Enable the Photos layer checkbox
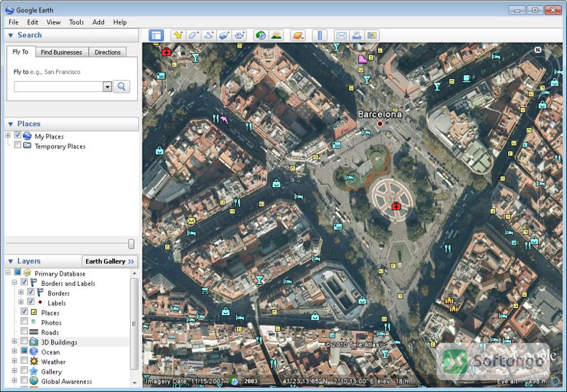 (24, 321)
